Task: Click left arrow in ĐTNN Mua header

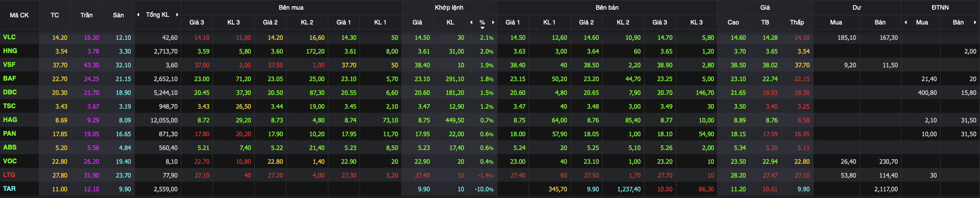Action: [905, 22]
